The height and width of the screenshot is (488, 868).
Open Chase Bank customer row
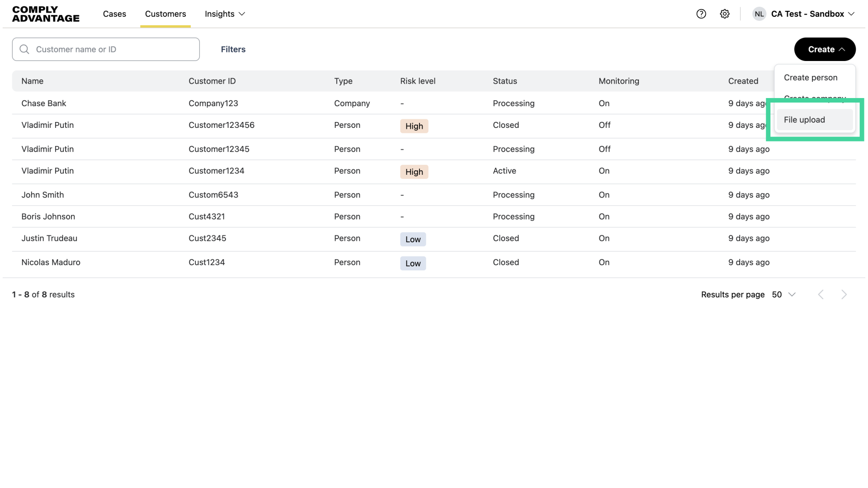[44, 103]
